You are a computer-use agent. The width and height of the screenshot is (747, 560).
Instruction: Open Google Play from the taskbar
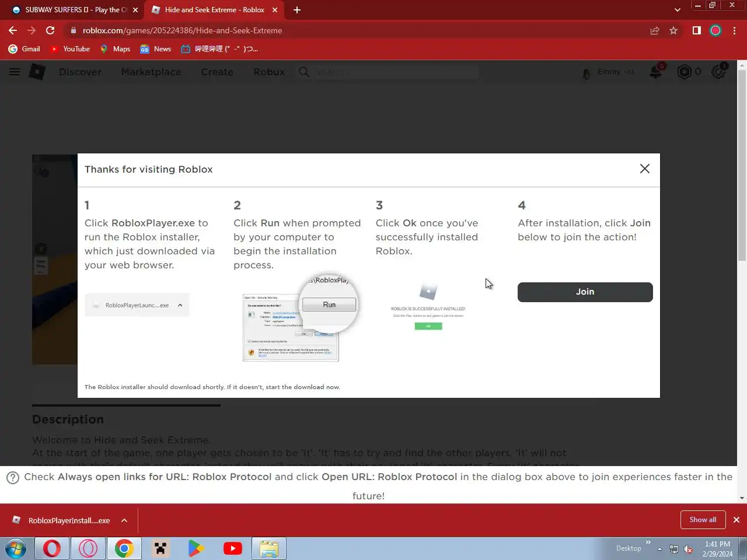[x=196, y=549]
